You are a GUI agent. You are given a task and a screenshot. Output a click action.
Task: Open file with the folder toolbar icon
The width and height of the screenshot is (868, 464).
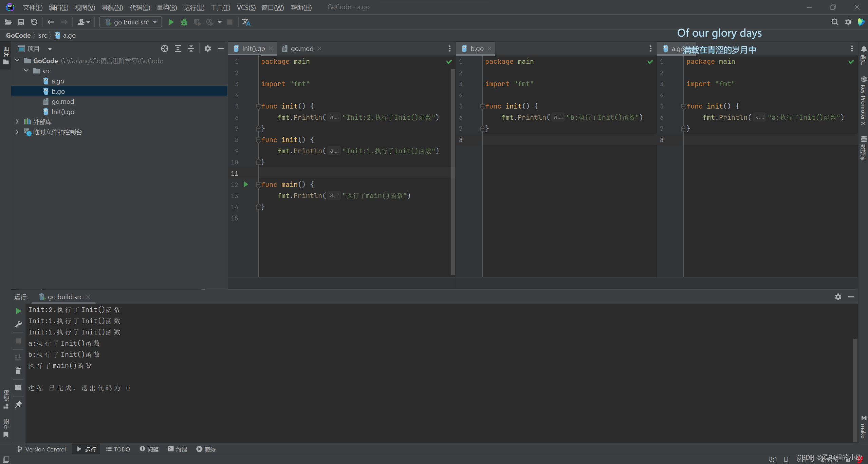(x=8, y=22)
